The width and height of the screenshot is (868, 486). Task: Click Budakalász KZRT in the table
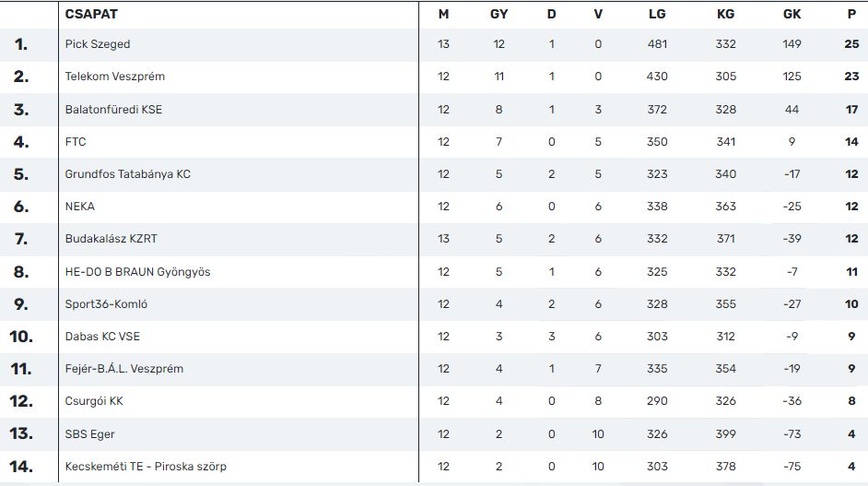click(x=111, y=239)
